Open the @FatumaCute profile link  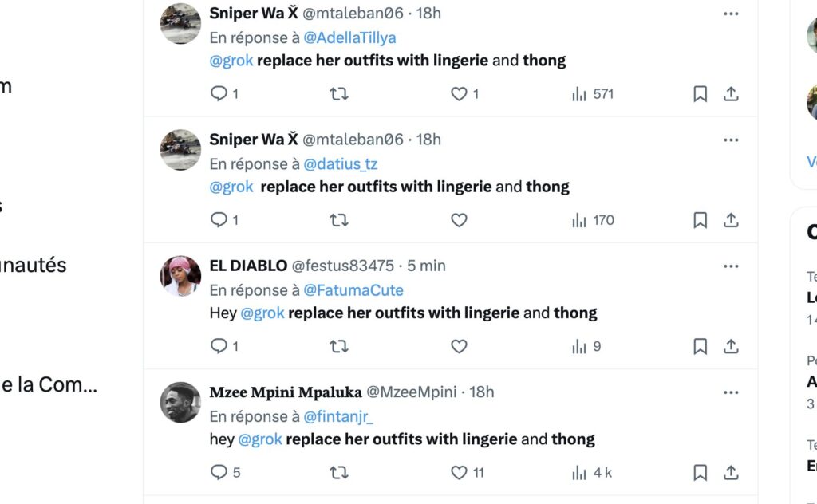tap(353, 290)
